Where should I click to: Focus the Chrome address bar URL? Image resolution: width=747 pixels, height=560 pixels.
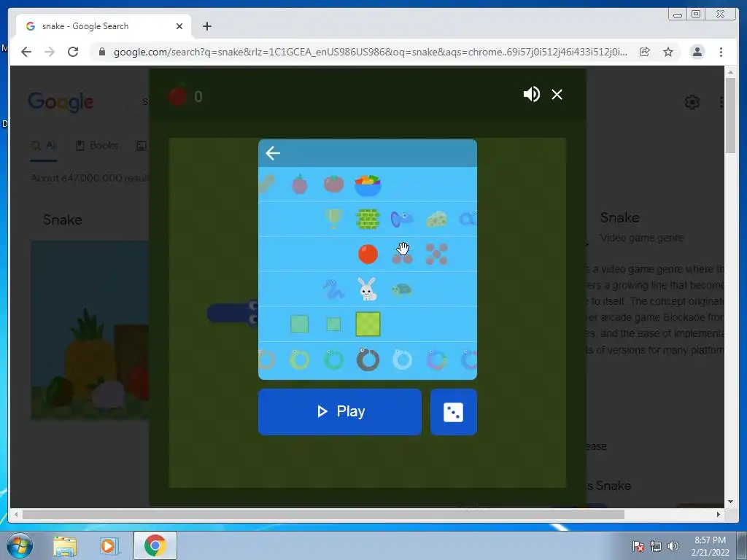click(370, 52)
